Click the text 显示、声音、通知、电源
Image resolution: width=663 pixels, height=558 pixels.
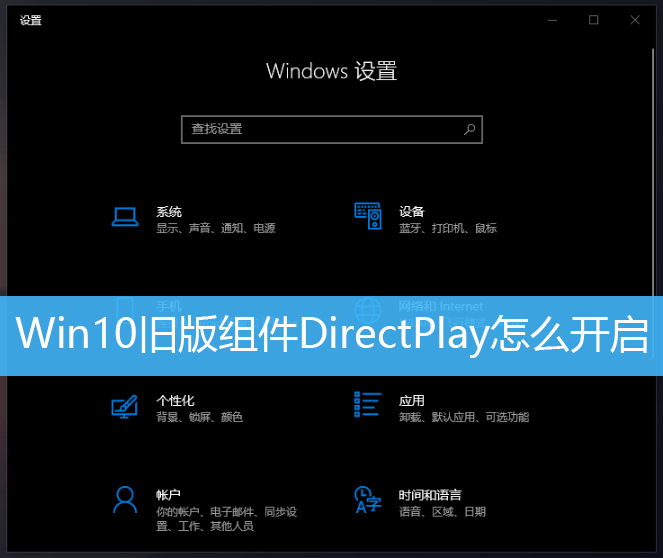tap(216, 228)
